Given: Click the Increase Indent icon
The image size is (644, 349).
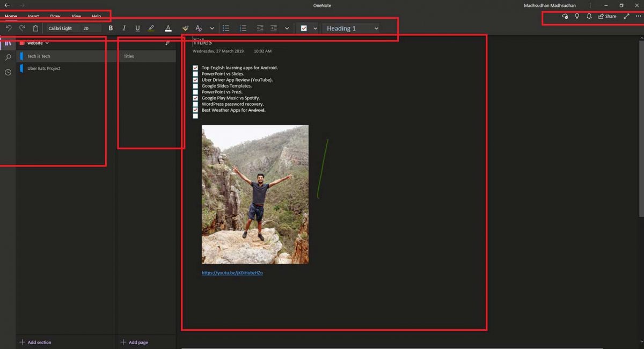Looking at the screenshot, I should pyautogui.click(x=273, y=28).
